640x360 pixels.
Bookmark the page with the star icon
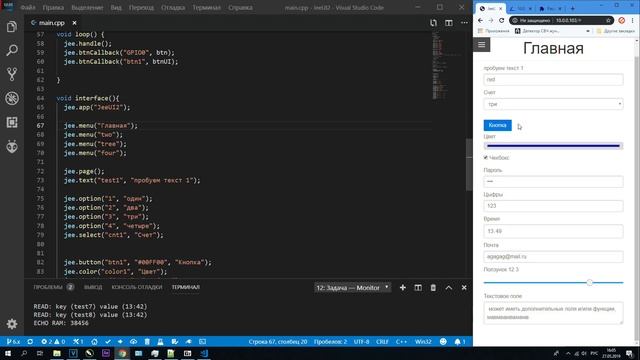pos(608,20)
